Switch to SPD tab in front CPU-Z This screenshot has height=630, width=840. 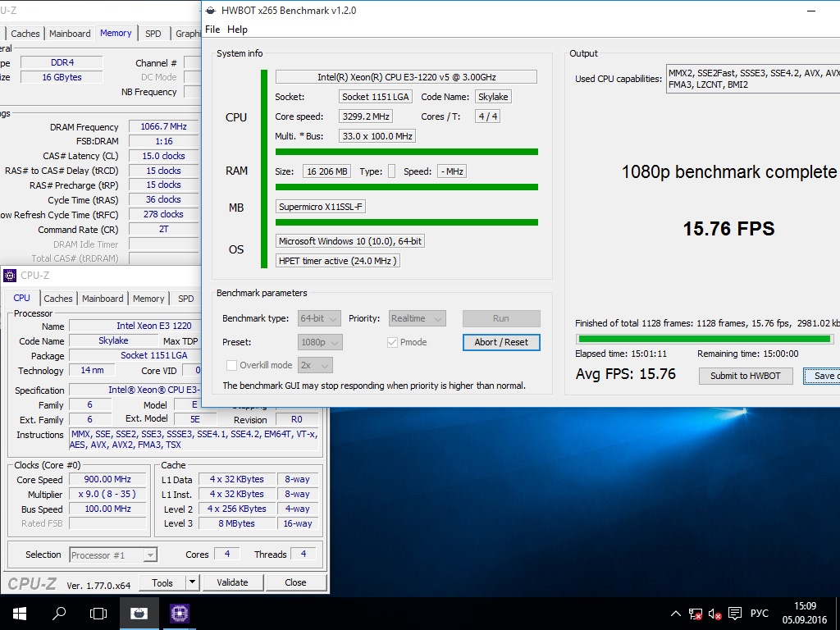186,299
